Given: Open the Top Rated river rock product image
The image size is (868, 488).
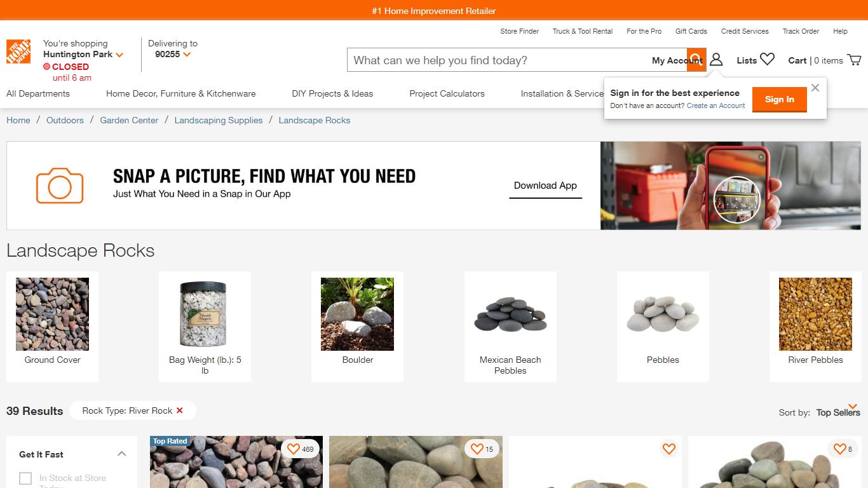Looking at the screenshot, I should (x=236, y=462).
